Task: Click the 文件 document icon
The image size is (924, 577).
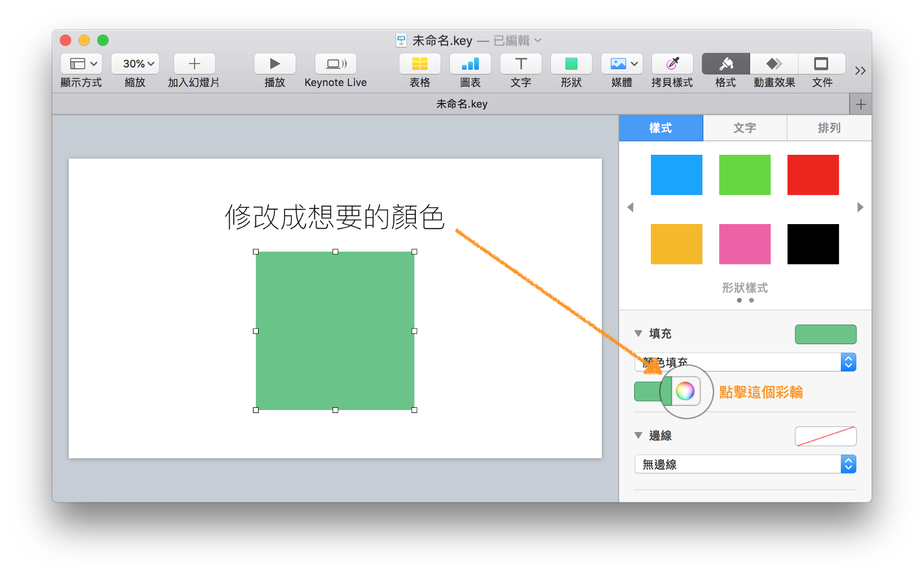Action: (822, 64)
